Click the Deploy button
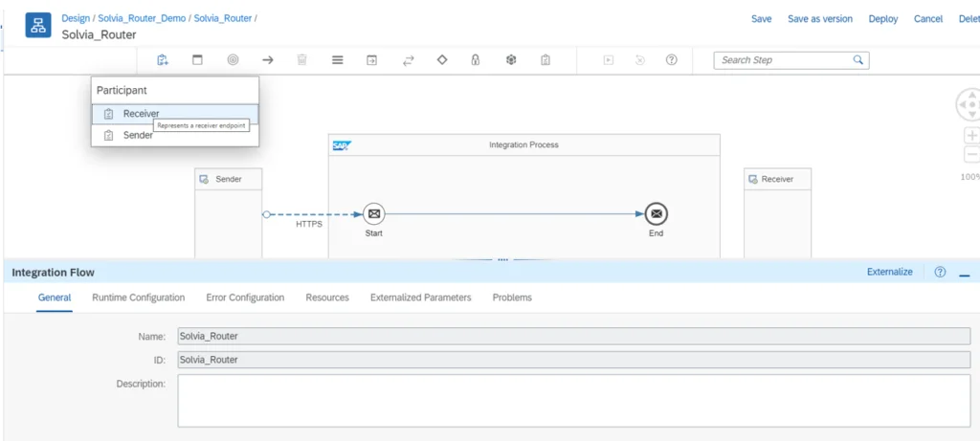The height and width of the screenshot is (441, 980). tap(882, 19)
